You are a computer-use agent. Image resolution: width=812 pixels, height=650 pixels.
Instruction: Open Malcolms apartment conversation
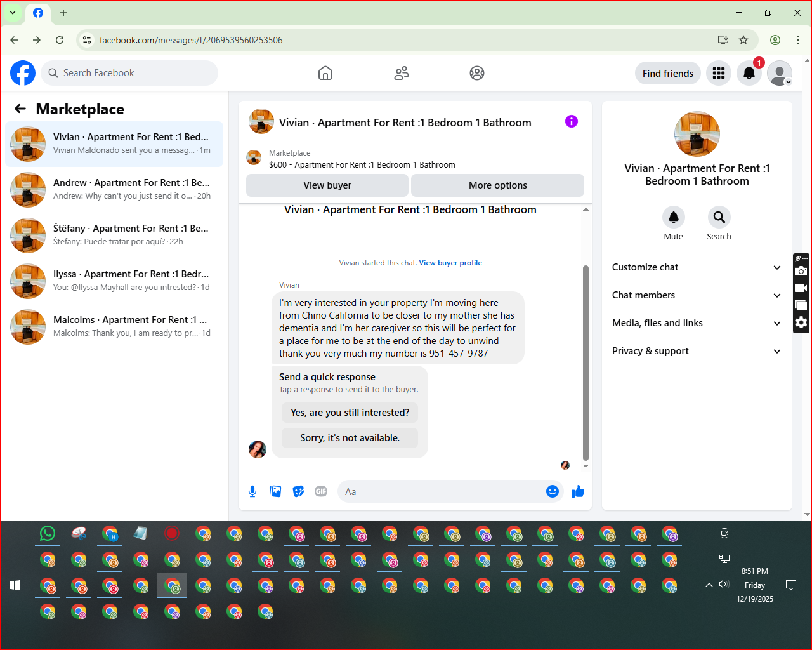coord(114,327)
